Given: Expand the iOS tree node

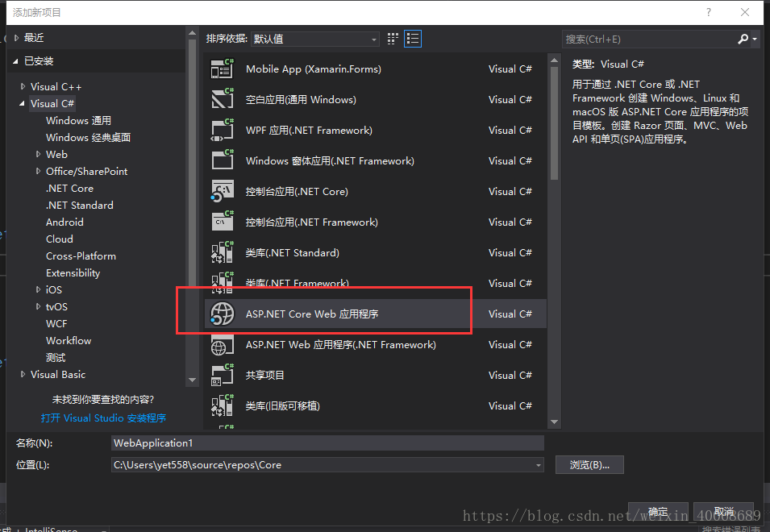Looking at the screenshot, I should [x=39, y=289].
